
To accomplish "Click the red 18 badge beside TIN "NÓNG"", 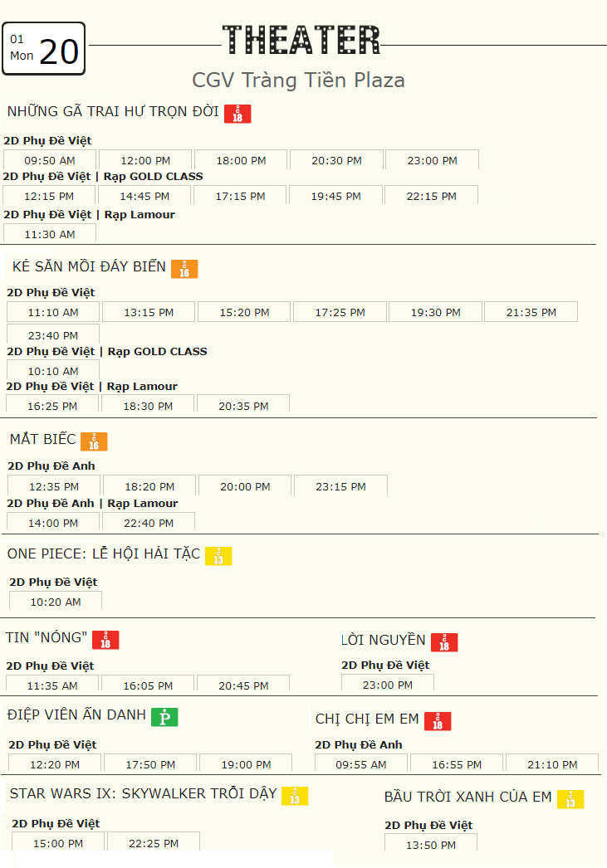I will pyautogui.click(x=105, y=639).
